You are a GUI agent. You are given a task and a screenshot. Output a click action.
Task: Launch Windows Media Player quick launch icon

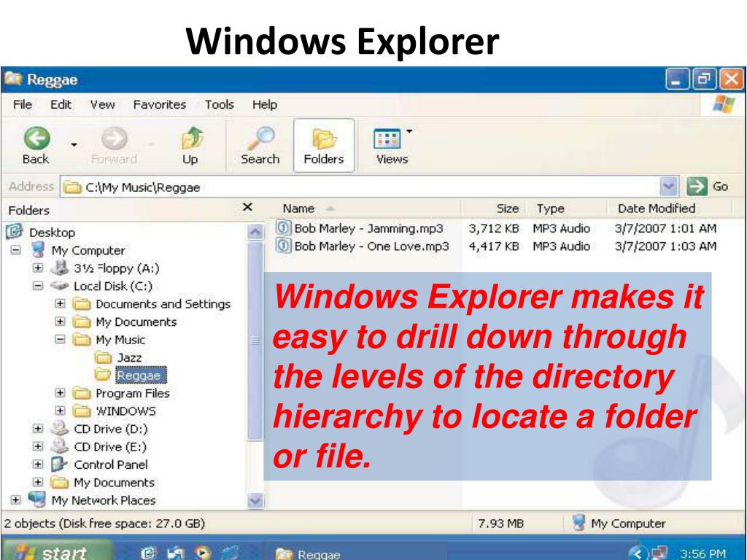203,553
